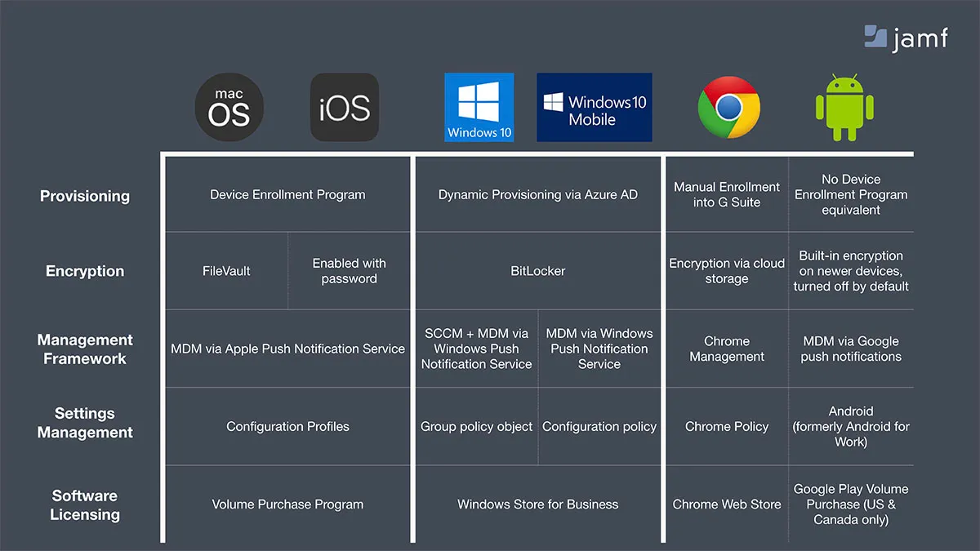Select the Provisioning row label
Image resolution: width=980 pixels, height=551 pixels.
tap(85, 196)
